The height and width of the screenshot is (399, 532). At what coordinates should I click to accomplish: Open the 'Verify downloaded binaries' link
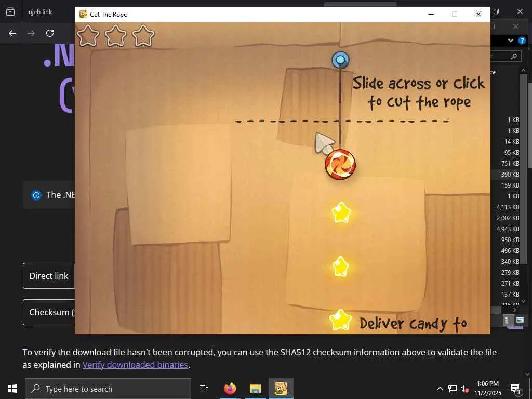click(x=135, y=365)
